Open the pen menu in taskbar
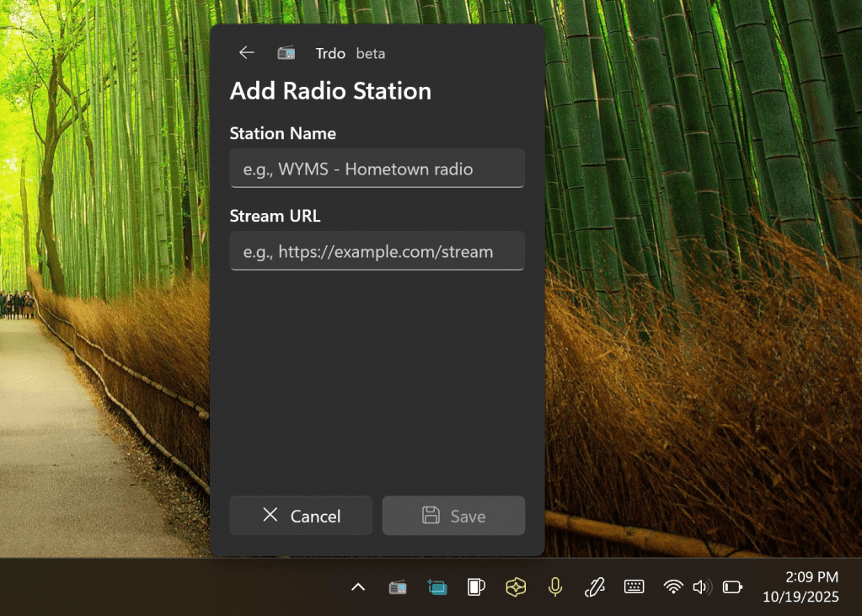Image resolution: width=862 pixels, height=616 pixels. pyautogui.click(x=594, y=587)
